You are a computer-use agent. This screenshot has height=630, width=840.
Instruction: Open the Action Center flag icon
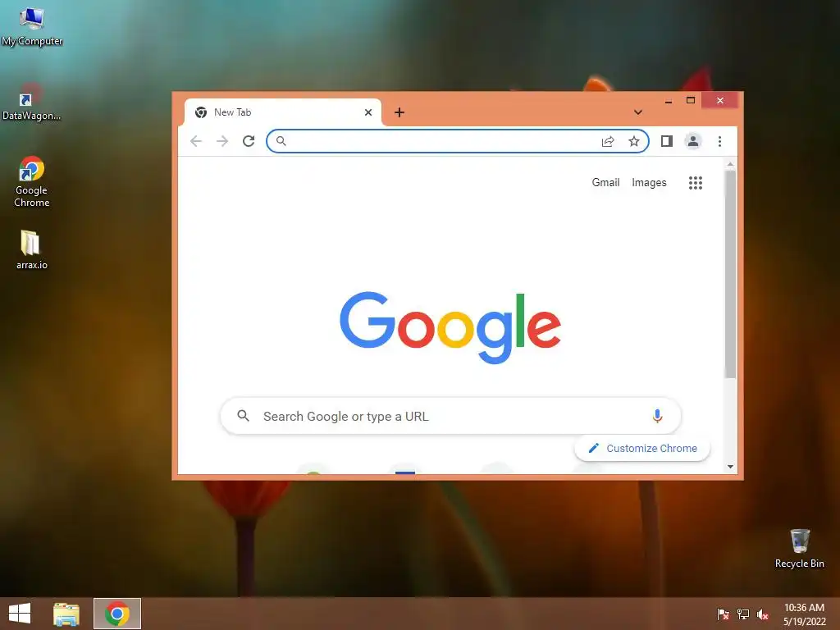pyautogui.click(x=723, y=614)
